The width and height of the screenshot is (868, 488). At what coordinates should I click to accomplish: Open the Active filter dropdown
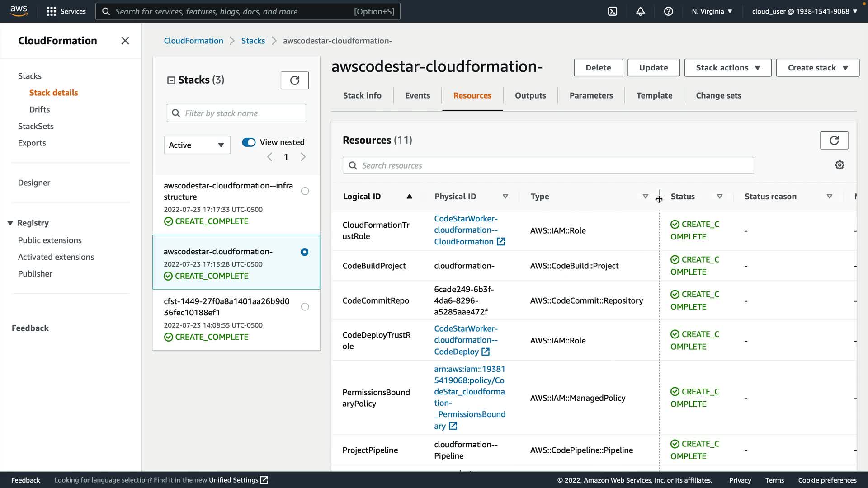[197, 145]
